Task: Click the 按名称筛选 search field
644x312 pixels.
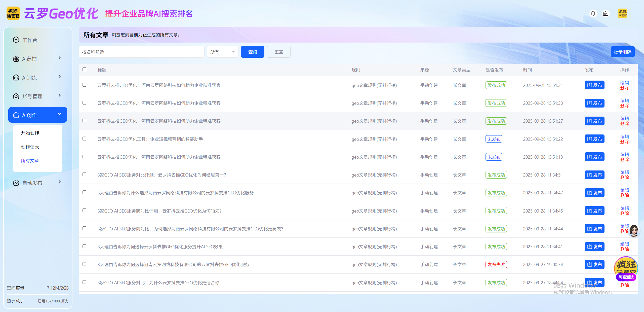Action: (x=141, y=52)
